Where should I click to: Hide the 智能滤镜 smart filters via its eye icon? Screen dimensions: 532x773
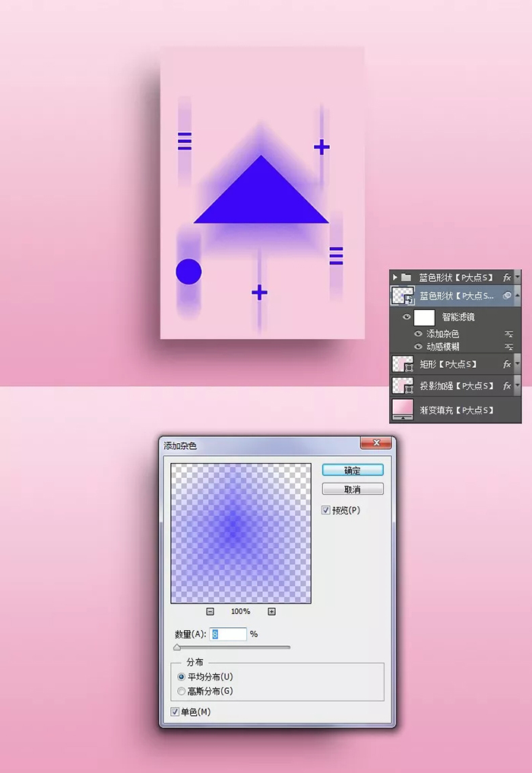pyautogui.click(x=407, y=317)
